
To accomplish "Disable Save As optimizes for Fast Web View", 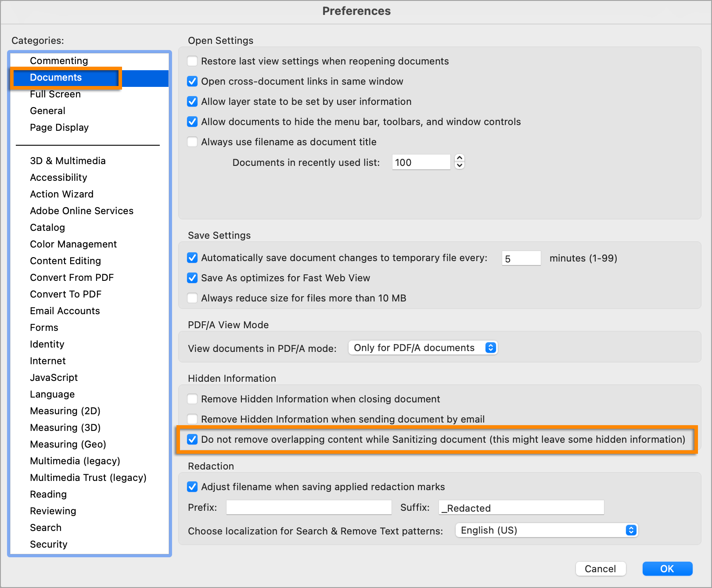I will tap(192, 278).
